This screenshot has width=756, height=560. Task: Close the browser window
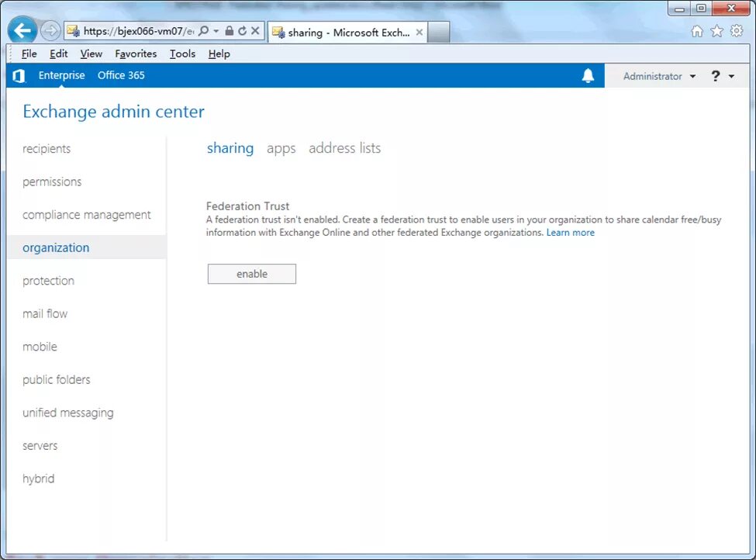[x=731, y=9]
